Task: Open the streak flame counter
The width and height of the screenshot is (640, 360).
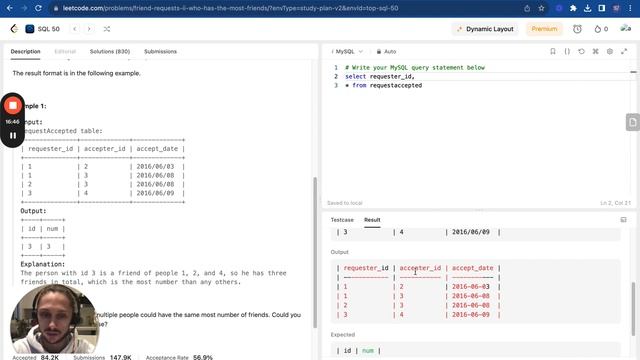Action: tap(601, 29)
